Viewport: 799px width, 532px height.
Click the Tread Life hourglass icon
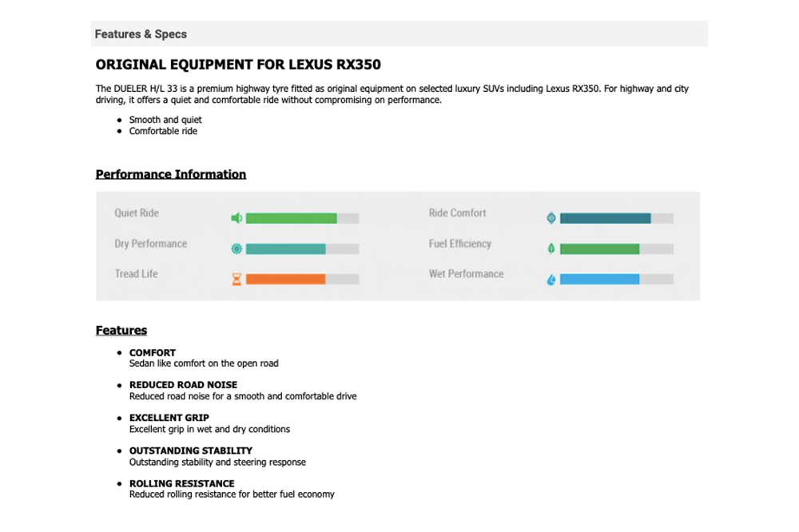click(237, 280)
